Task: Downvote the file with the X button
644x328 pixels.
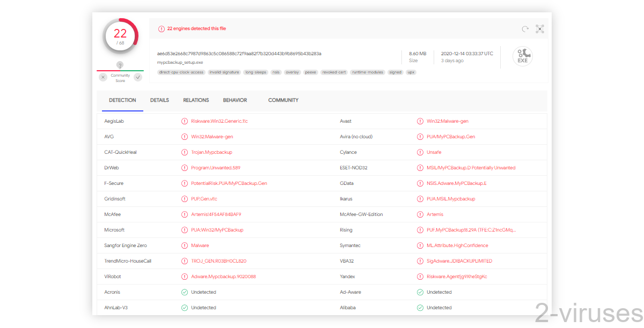Action: click(x=103, y=77)
